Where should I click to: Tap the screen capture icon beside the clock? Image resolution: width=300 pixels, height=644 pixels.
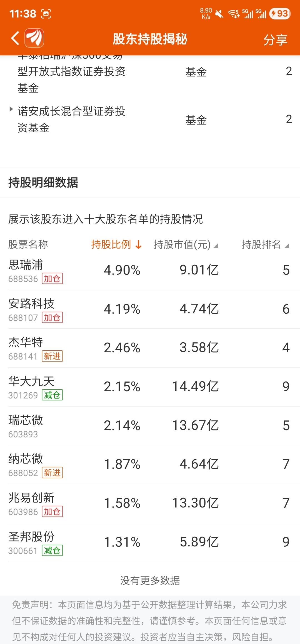click(46, 14)
